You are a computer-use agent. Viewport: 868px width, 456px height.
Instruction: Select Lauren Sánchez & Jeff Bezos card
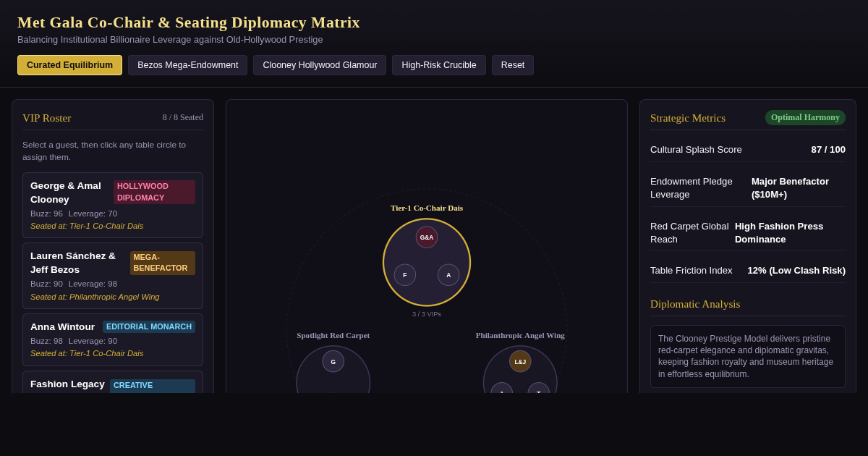(113, 276)
